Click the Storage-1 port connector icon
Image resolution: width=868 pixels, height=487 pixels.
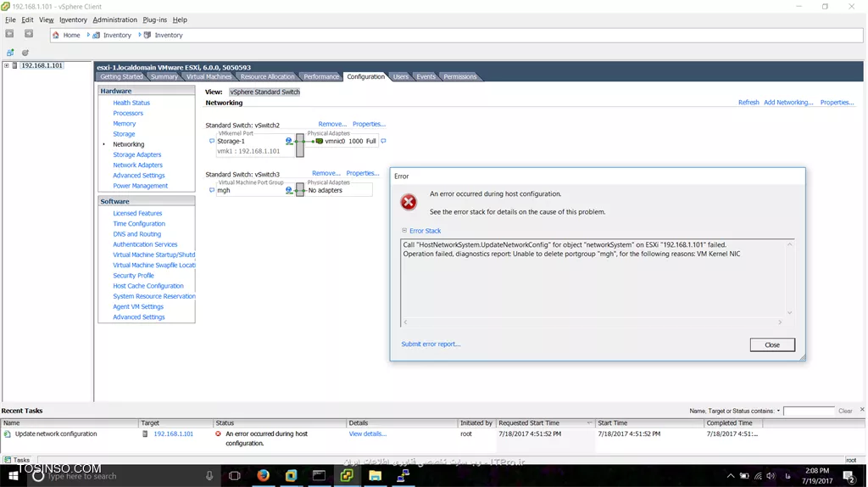pos(289,142)
